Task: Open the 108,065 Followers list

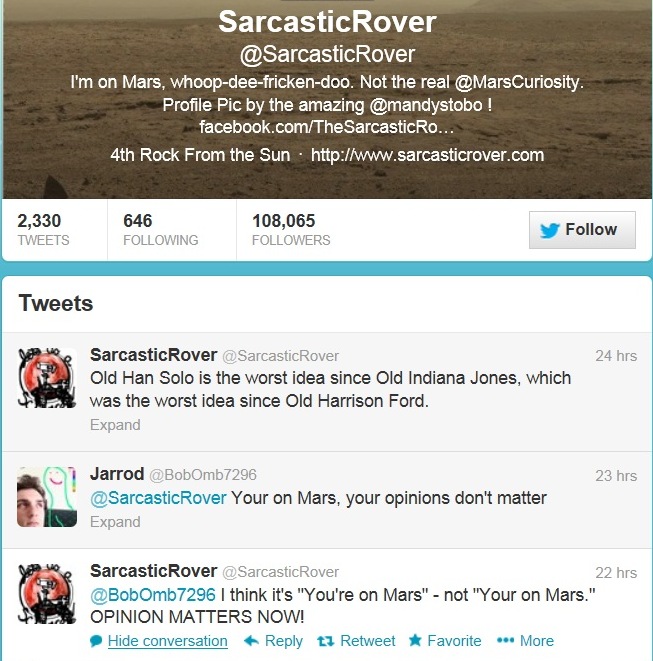Action: (291, 230)
